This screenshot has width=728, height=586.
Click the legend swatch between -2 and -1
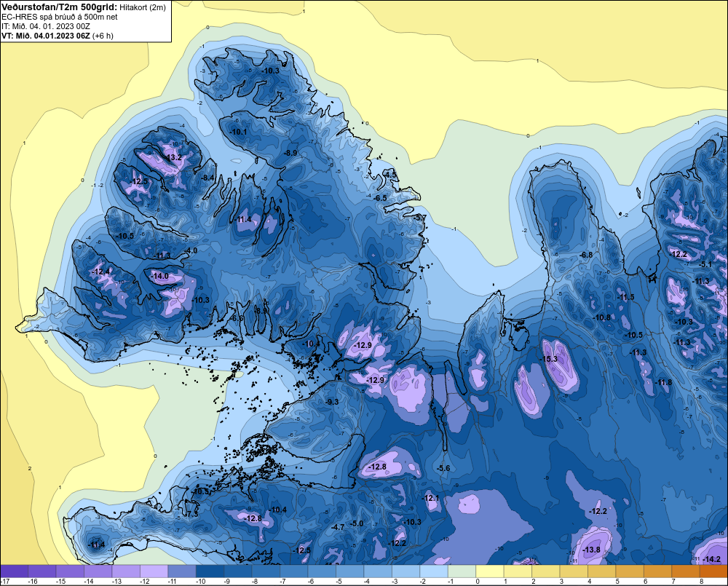point(434,571)
